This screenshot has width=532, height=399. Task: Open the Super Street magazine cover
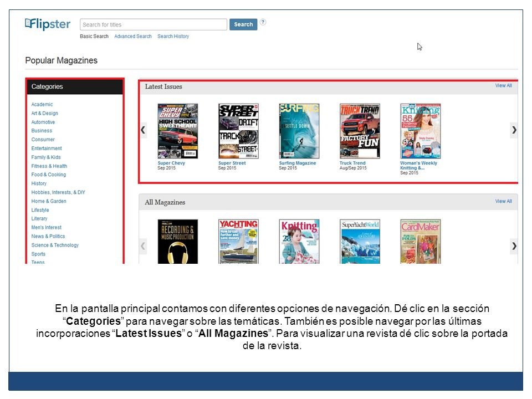point(238,131)
